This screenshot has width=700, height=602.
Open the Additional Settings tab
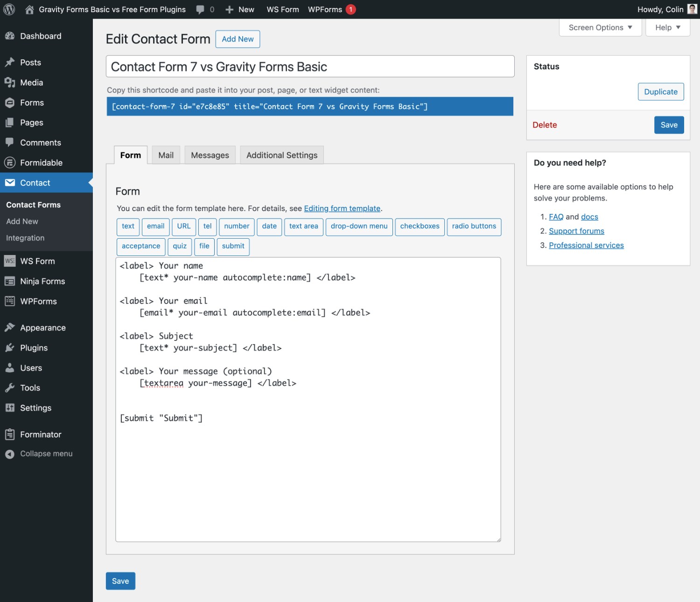coord(282,155)
